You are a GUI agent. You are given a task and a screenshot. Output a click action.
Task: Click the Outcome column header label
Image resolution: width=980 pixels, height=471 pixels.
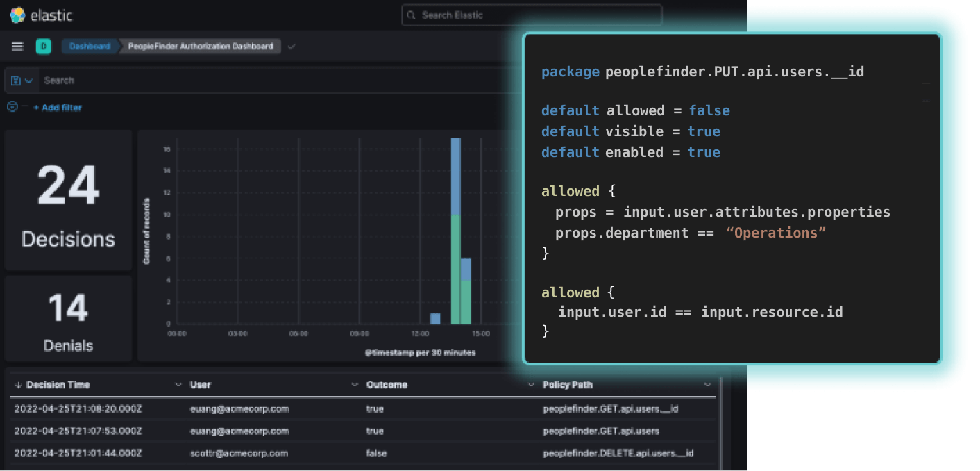tap(387, 385)
